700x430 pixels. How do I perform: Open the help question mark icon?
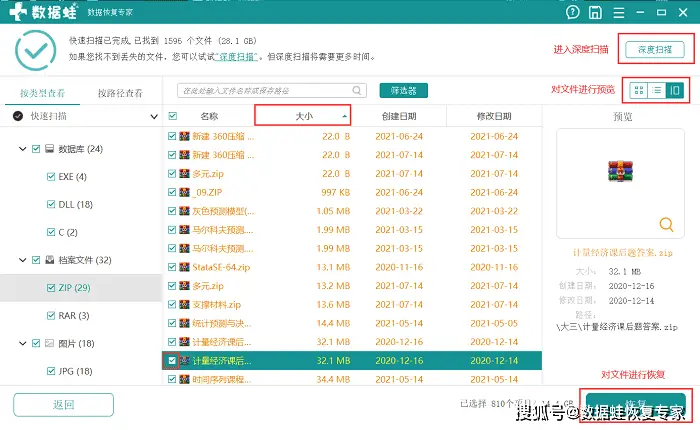coord(572,12)
